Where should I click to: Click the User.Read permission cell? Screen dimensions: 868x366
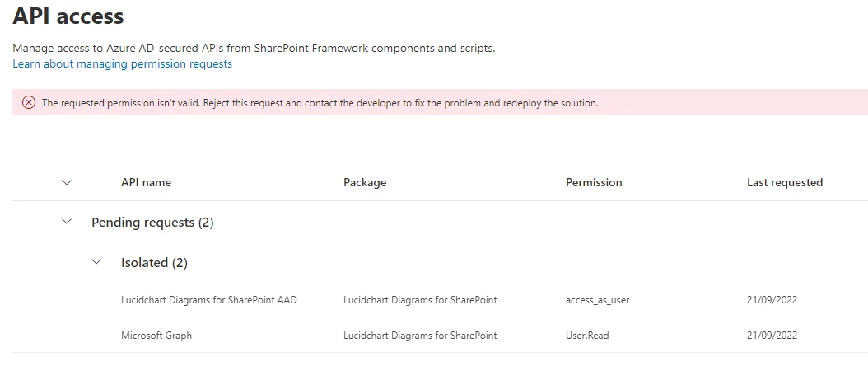click(587, 335)
